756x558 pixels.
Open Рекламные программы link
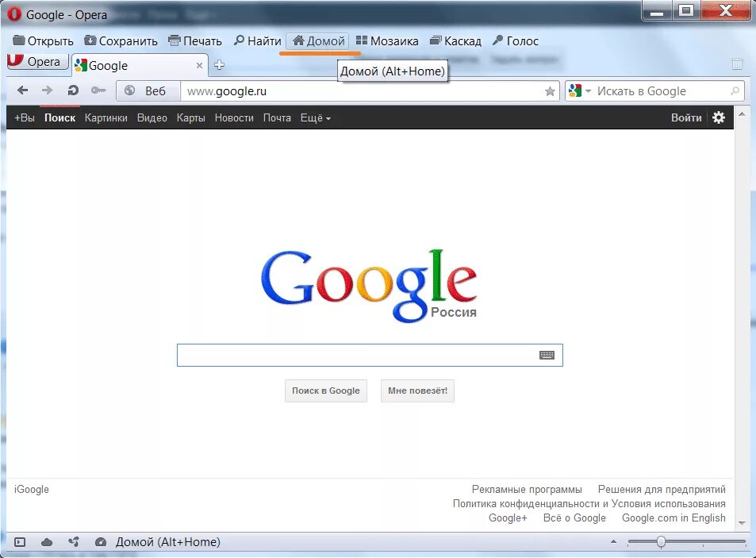tap(527, 490)
